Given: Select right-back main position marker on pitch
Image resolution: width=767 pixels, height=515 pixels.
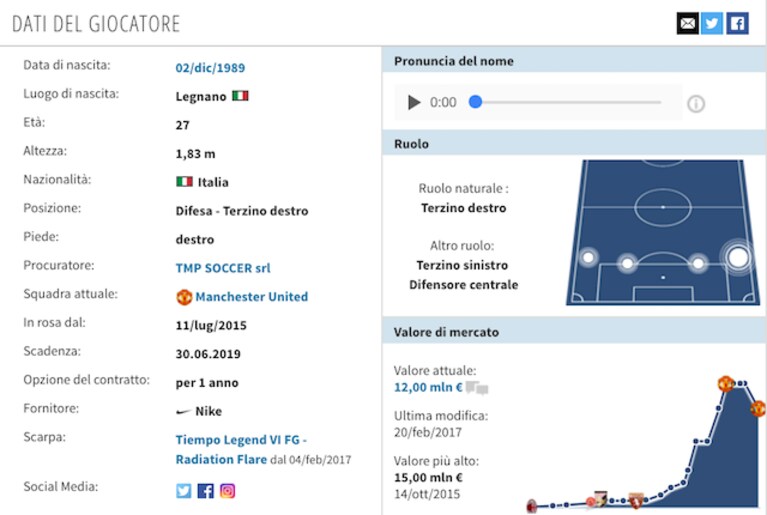Looking at the screenshot, I should click(x=738, y=257).
